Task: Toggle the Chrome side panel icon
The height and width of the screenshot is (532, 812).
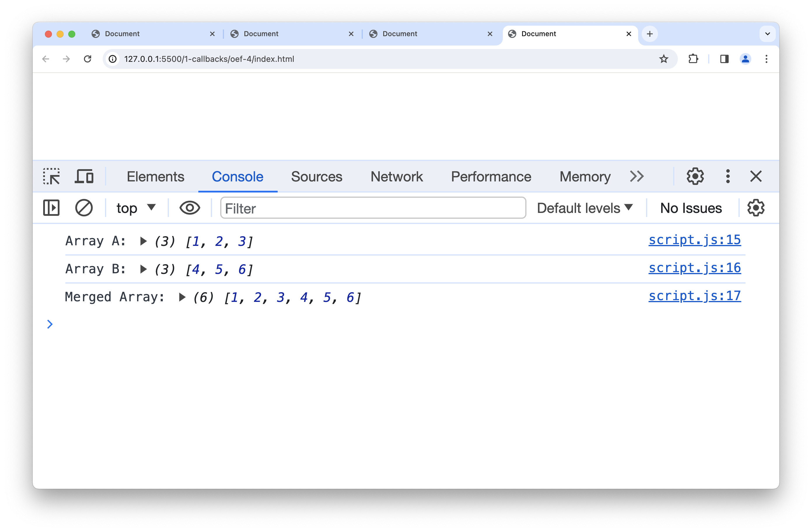Action: [x=724, y=59]
